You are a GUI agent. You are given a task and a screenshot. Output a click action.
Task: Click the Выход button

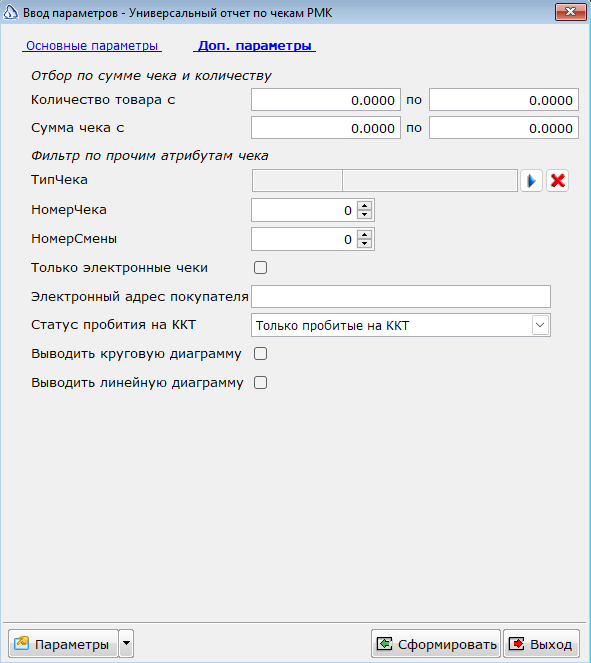click(542, 644)
